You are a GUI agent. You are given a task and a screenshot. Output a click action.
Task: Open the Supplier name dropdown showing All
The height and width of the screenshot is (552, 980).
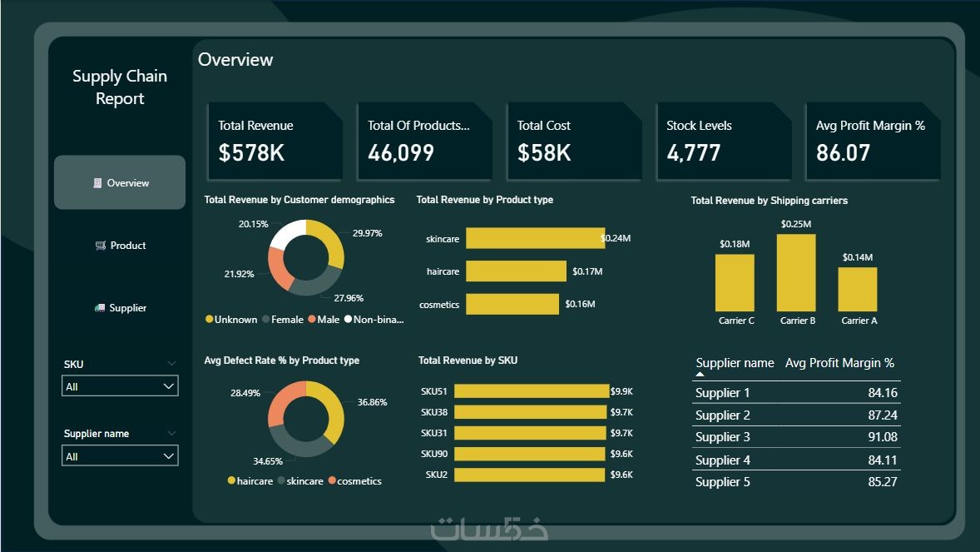point(120,455)
